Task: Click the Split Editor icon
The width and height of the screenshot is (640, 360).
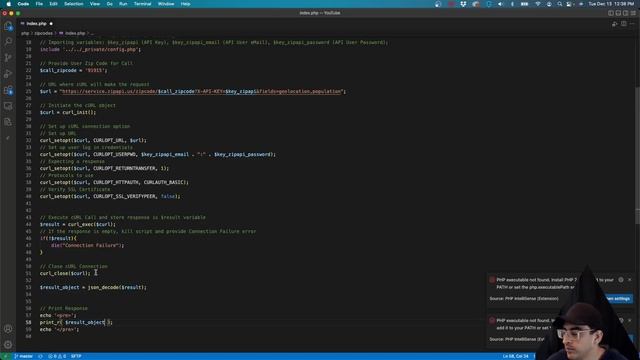Action: (x=624, y=24)
